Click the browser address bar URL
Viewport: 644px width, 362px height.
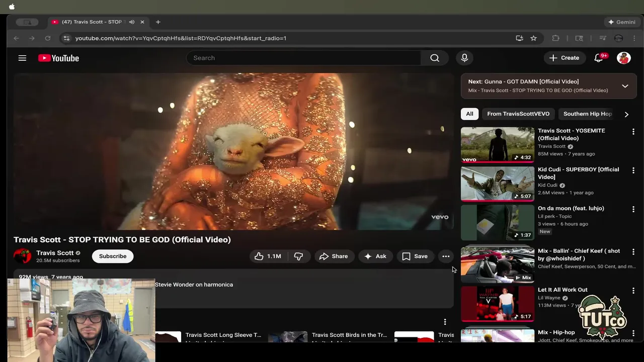click(181, 38)
